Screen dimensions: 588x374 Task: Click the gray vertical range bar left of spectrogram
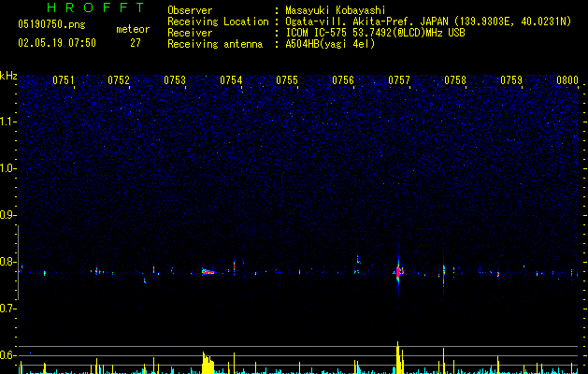point(18,263)
